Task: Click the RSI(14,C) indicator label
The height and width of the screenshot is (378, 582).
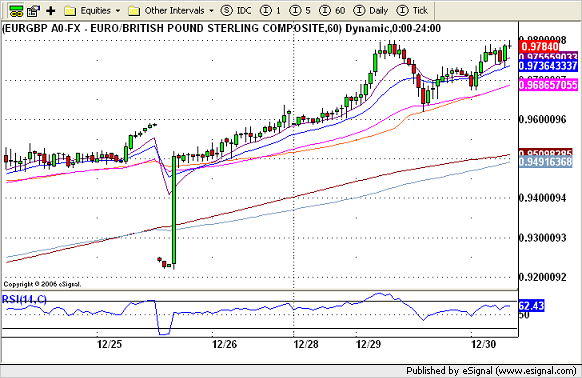Action: pyautogui.click(x=24, y=299)
